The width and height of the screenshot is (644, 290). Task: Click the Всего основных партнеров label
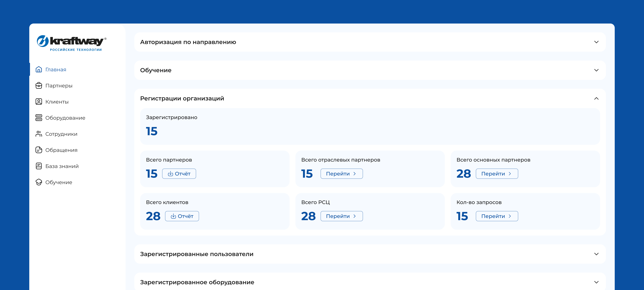point(493,160)
